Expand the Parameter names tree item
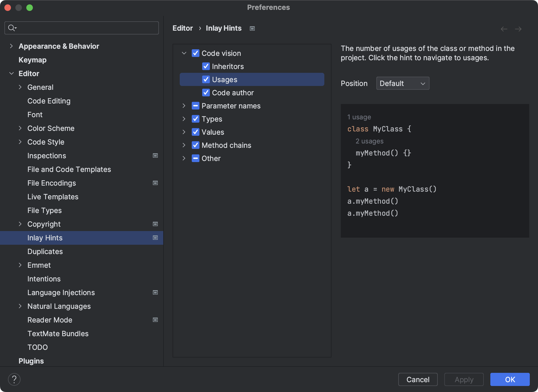 click(184, 106)
